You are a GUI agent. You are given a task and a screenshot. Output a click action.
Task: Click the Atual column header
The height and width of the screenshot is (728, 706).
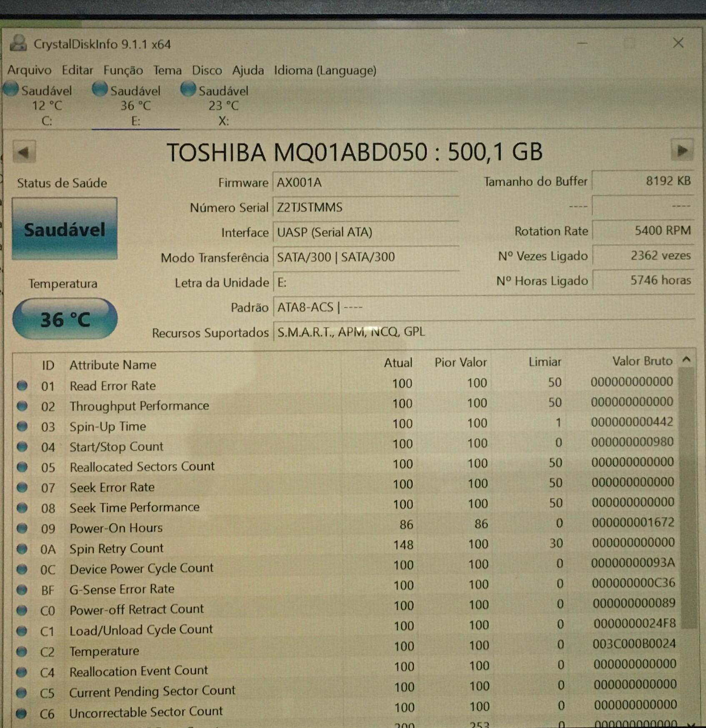click(398, 363)
